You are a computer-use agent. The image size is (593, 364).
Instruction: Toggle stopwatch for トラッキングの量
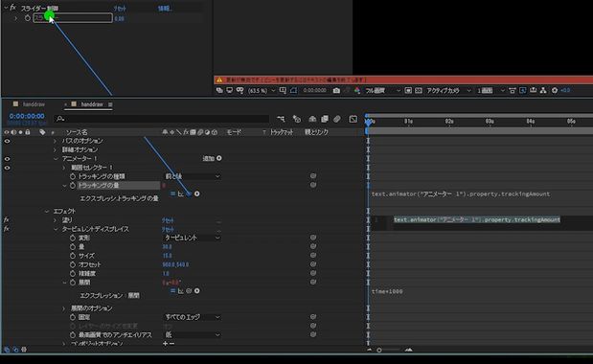point(73,186)
